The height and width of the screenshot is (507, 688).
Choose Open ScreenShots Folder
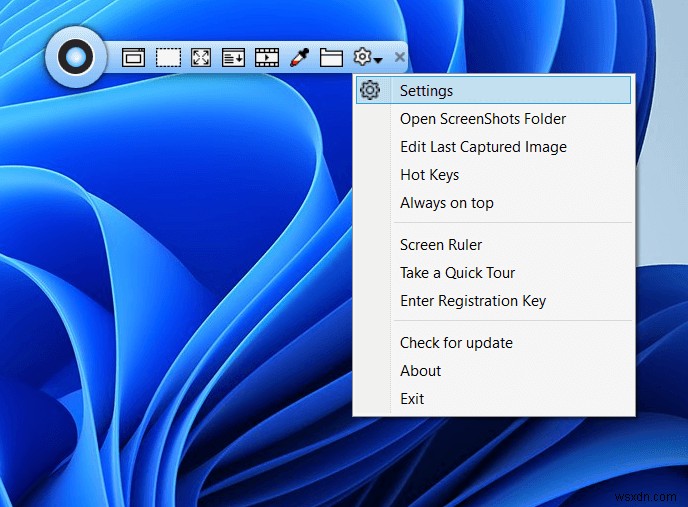click(x=494, y=119)
